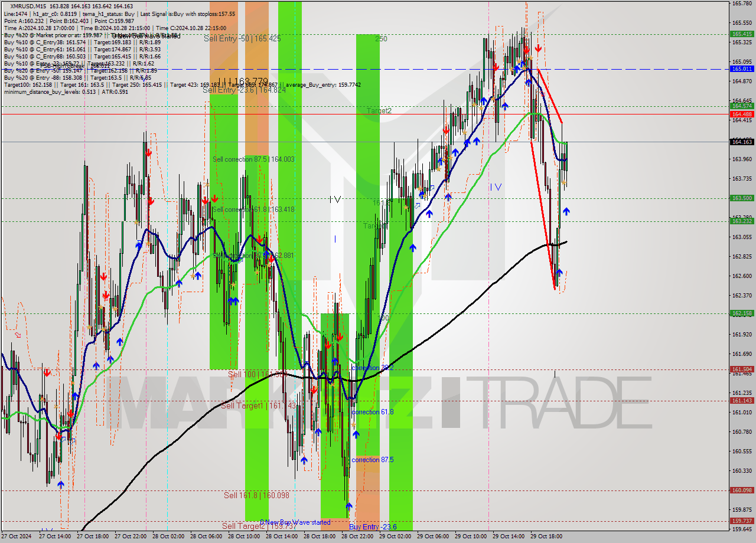Image resolution: width=756 pixels, height=543 pixels.
Task: Select the 'Sell 161.8 | 160.098' label
Action: (256, 495)
